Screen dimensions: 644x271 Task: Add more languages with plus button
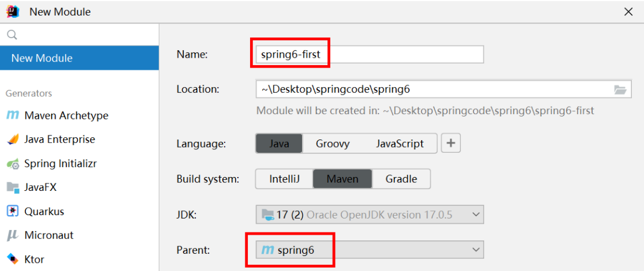[451, 144]
